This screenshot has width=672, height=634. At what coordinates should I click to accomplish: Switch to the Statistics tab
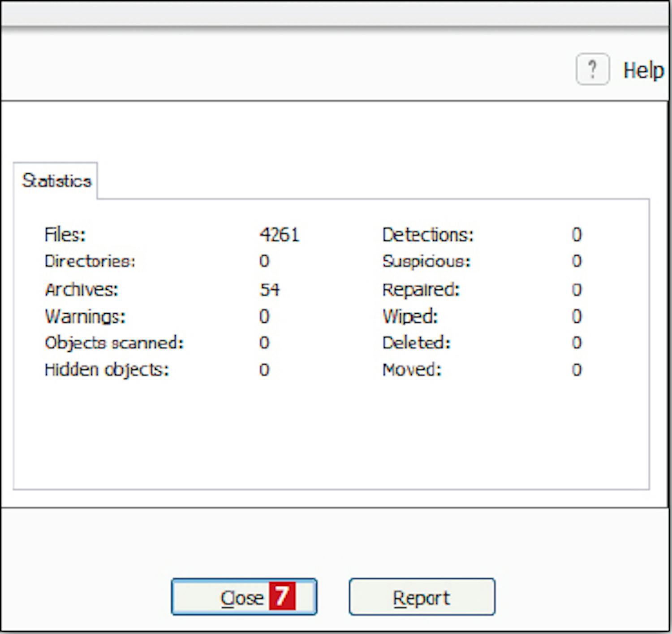pyautogui.click(x=56, y=181)
